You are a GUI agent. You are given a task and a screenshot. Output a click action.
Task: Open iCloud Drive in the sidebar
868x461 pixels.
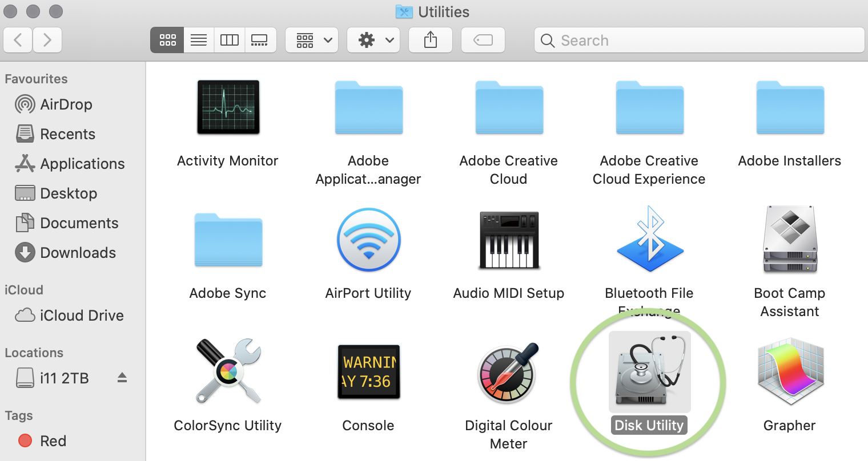[69, 316]
